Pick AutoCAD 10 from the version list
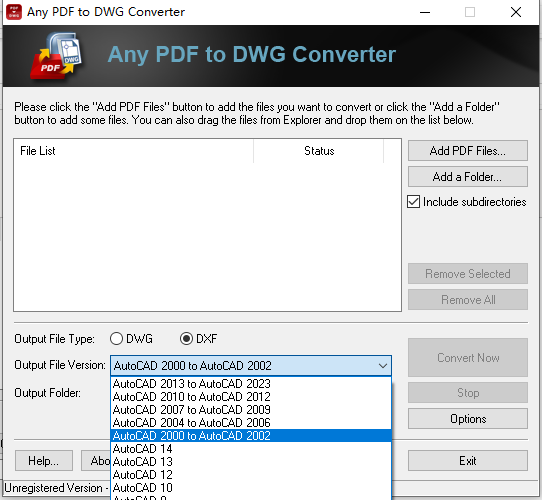 (251, 488)
